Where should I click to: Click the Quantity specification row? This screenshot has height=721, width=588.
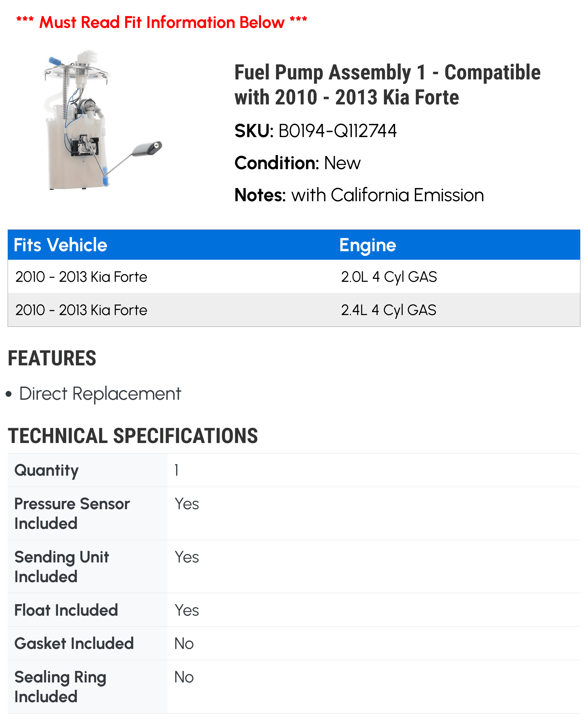tap(294, 470)
